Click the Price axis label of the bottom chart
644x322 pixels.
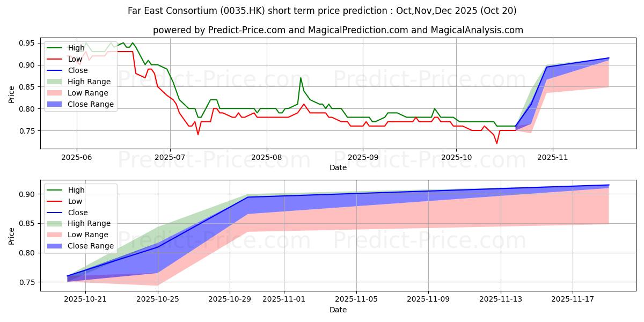(x=12, y=236)
